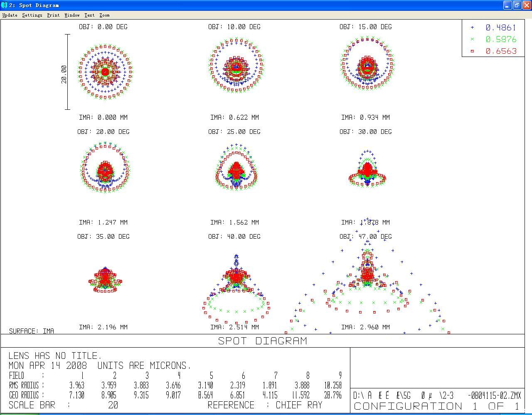Click the 0.00 DEG on-axis spot pattern
532x415 pixels.
tap(105, 72)
